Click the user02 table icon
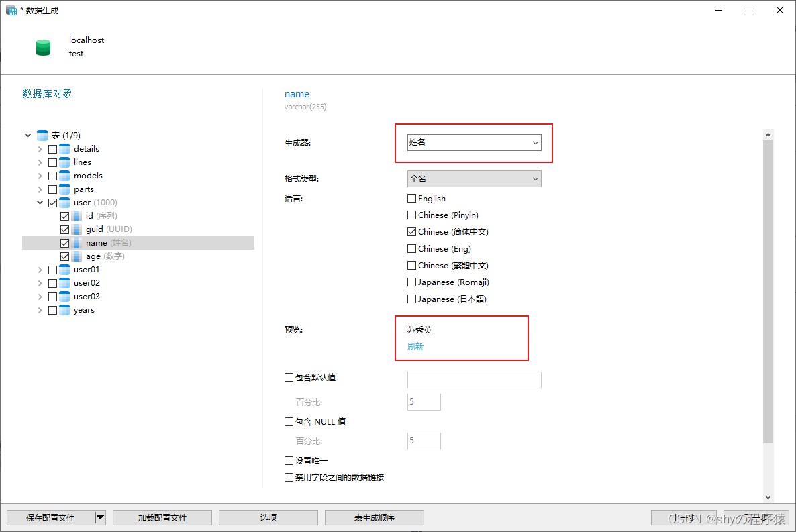Viewport: 796px width, 532px height. click(64, 283)
